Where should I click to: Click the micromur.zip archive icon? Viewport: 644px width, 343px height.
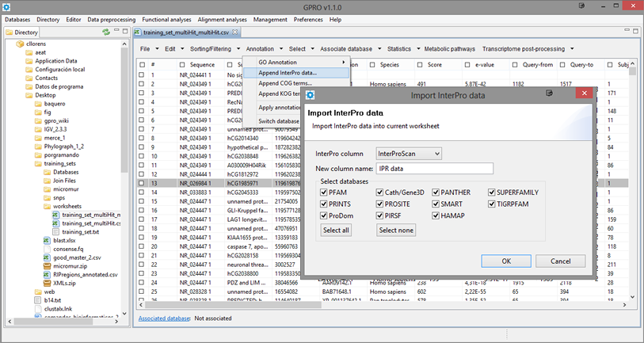(x=47, y=266)
